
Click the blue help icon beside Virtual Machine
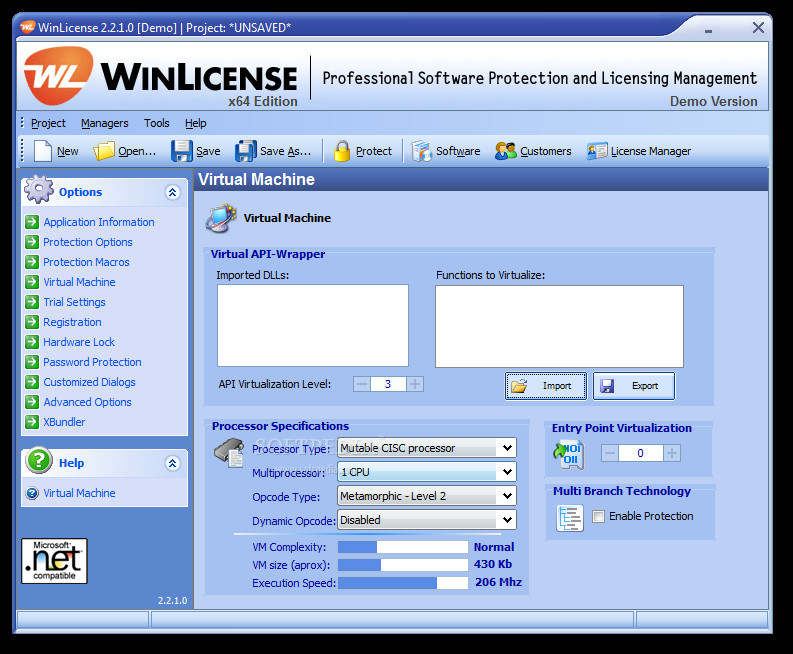[x=32, y=493]
